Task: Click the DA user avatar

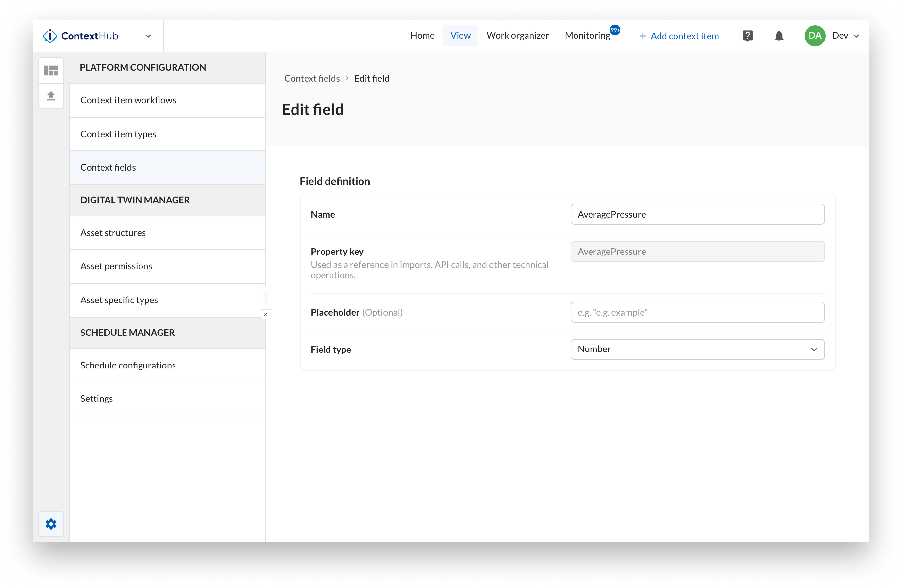Action: point(814,36)
